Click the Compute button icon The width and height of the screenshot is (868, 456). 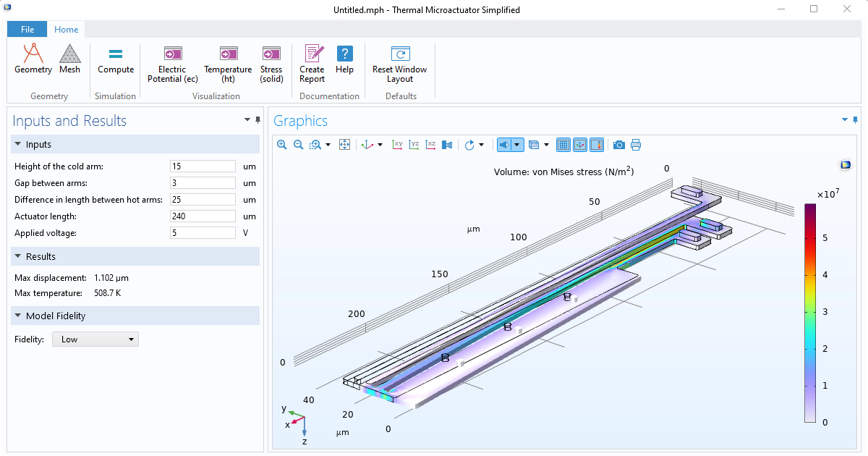point(116,54)
